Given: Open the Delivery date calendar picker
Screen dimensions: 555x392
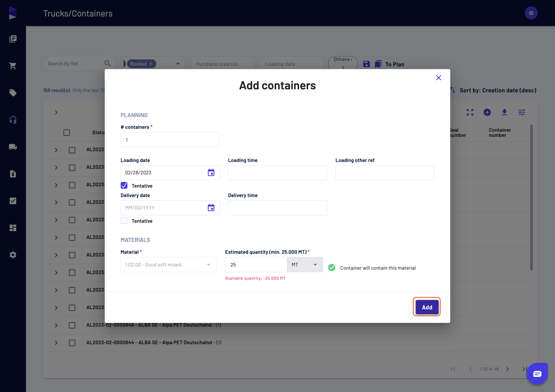Looking at the screenshot, I should click(x=211, y=208).
